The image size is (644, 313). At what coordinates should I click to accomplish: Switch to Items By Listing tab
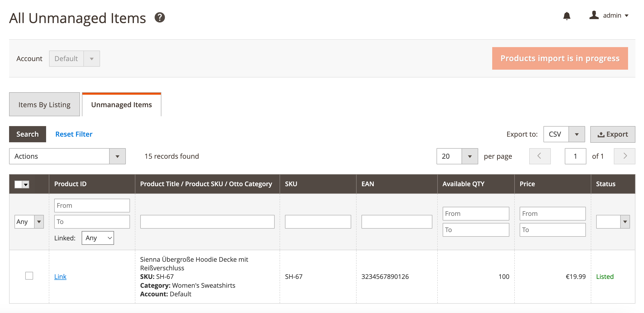coord(44,104)
